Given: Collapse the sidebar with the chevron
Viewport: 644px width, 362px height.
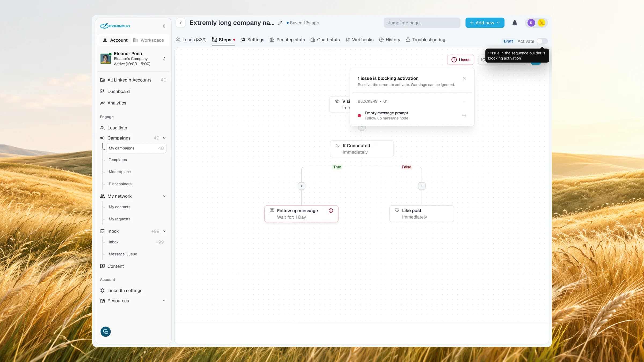Looking at the screenshot, I should click(164, 26).
